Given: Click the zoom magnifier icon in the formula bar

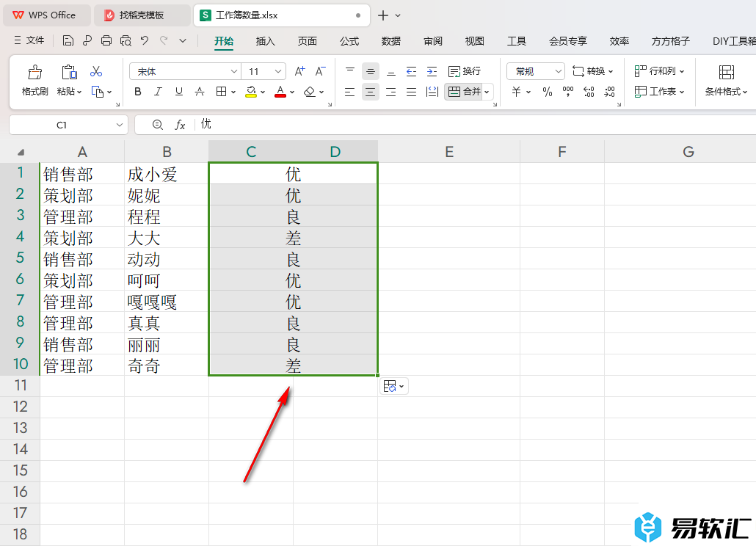Looking at the screenshot, I should point(157,125).
